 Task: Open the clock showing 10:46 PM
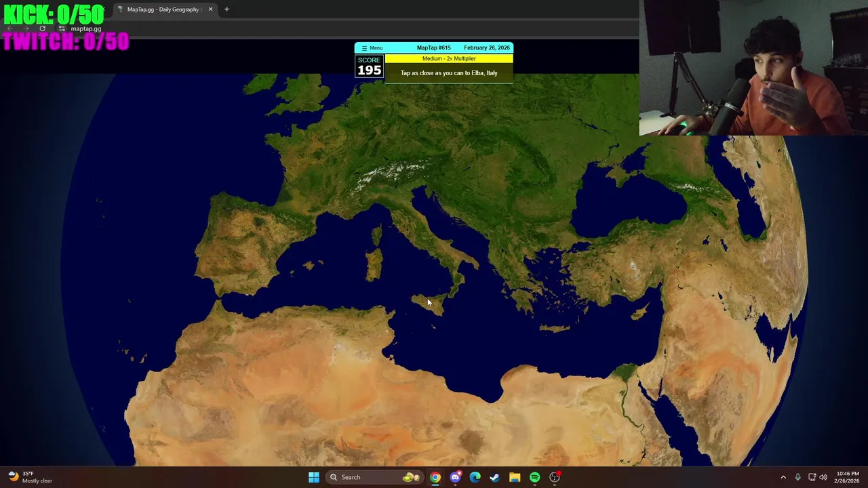(x=847, y=477)
